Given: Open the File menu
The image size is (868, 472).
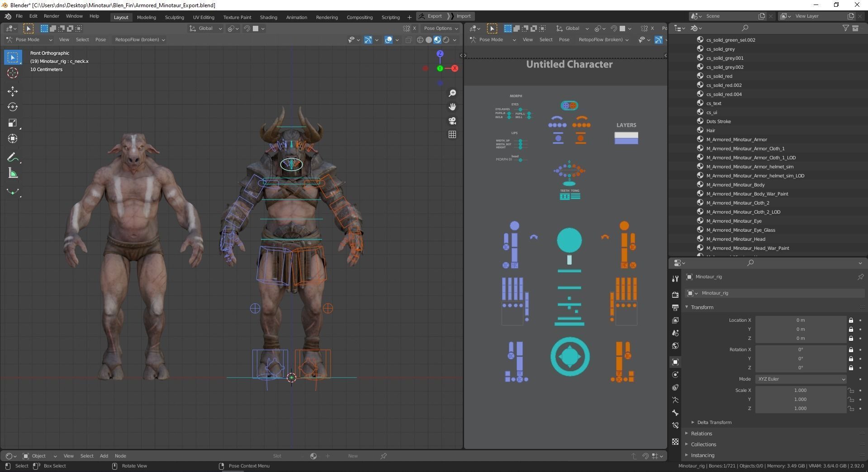Looking at the screenshot, I should coord(19,16).
